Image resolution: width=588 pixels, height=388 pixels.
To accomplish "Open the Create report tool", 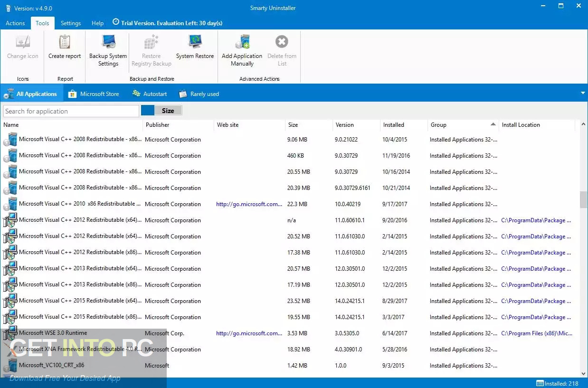I will coord(65,47).
